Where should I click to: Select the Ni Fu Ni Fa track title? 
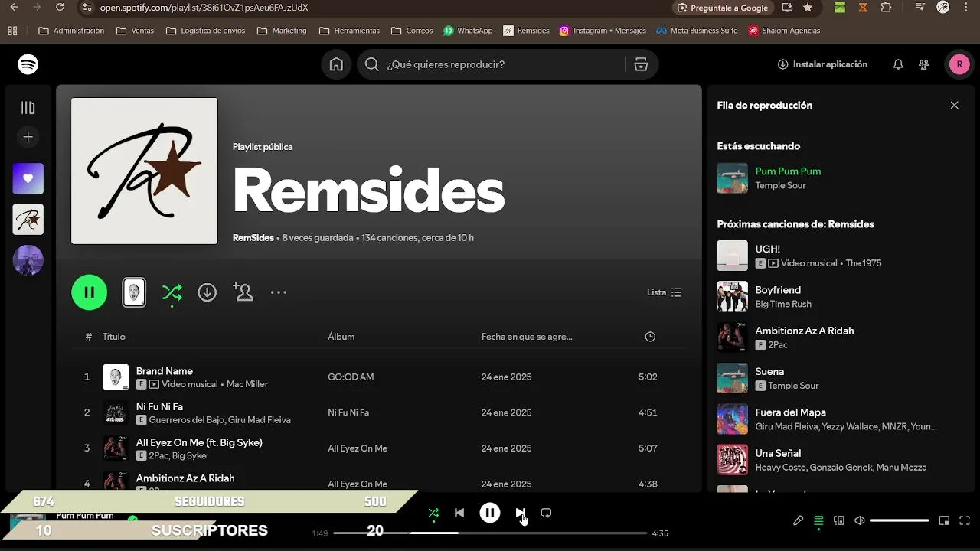pyautogui.click(x=159, y=407)
